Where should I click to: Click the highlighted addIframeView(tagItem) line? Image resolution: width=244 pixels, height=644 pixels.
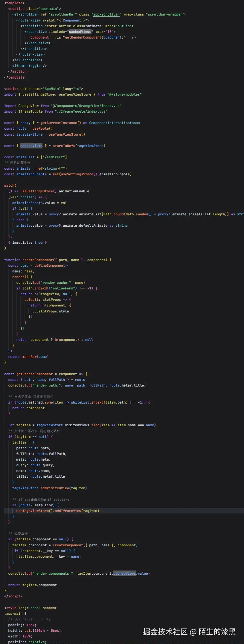(x=58, y=511)
